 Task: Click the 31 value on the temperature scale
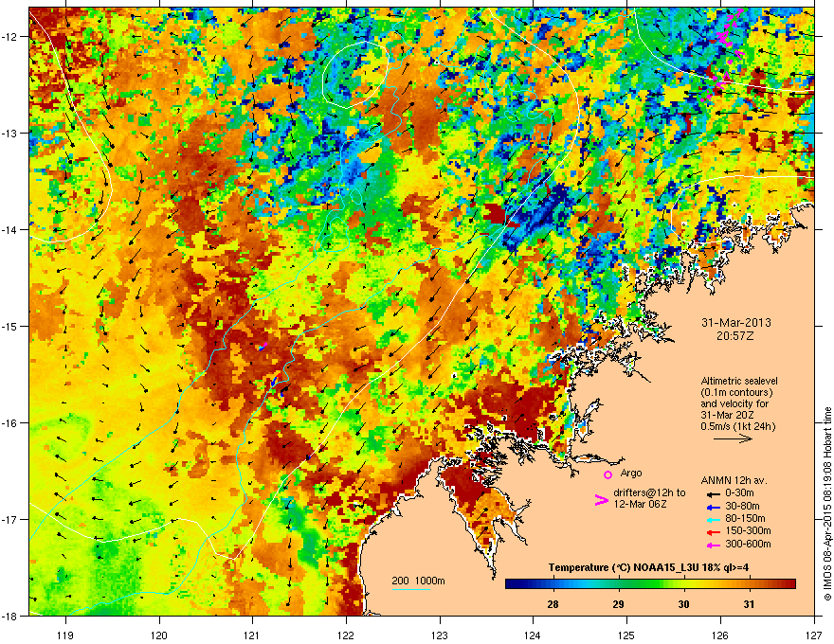(x=749, y=603)
